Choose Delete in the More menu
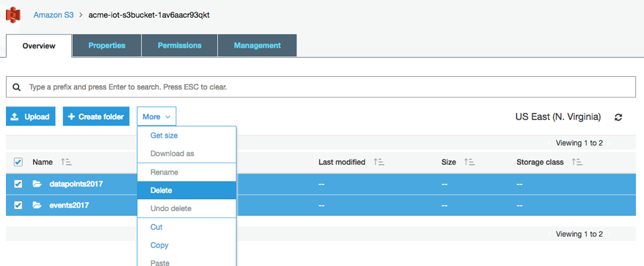This screenshot has height=266, width=644. [x=186, y=191]
